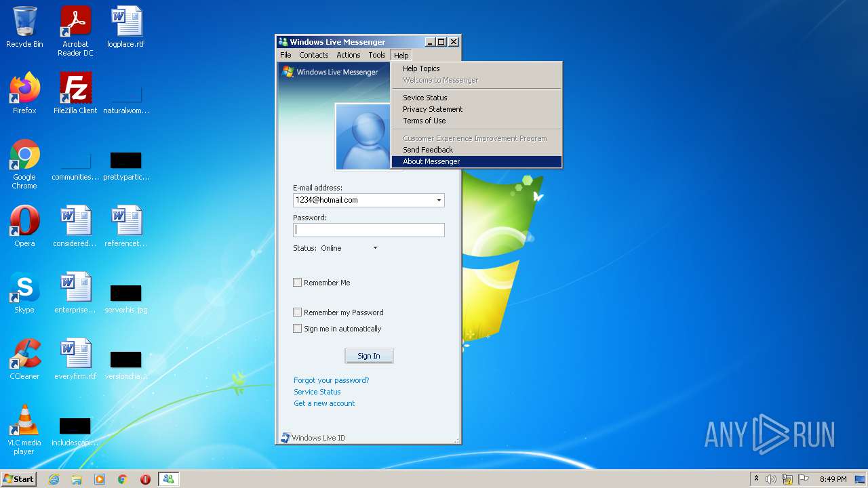Select the referencet Word document icon
Screen dimensions: 868x488
click(126, 226)
